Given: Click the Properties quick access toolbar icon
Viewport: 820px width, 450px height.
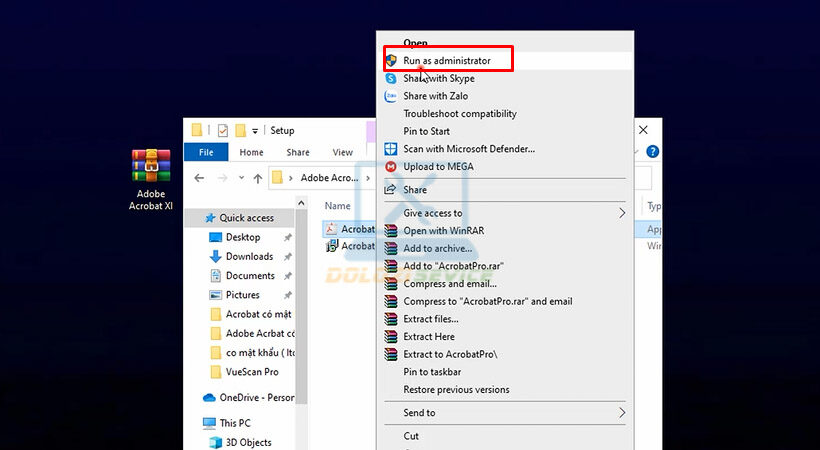Looking at the screenshot, I should pos(223,130).
